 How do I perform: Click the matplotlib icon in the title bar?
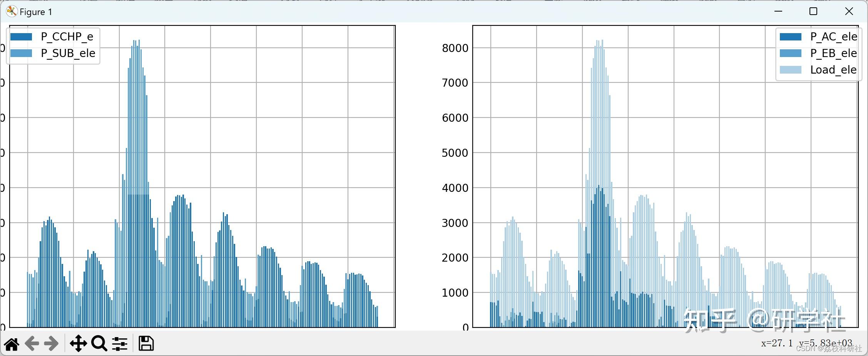(x=12, y=12)
